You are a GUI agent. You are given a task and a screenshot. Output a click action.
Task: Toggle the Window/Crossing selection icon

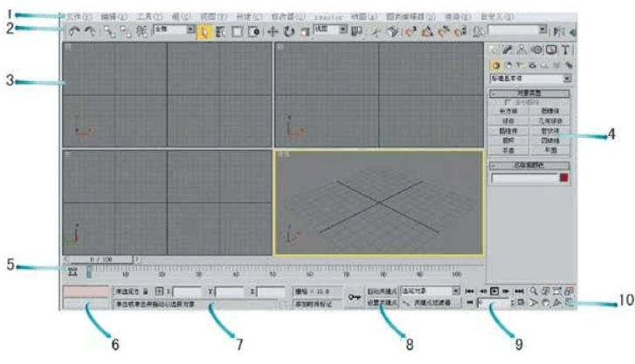(254, 31)
